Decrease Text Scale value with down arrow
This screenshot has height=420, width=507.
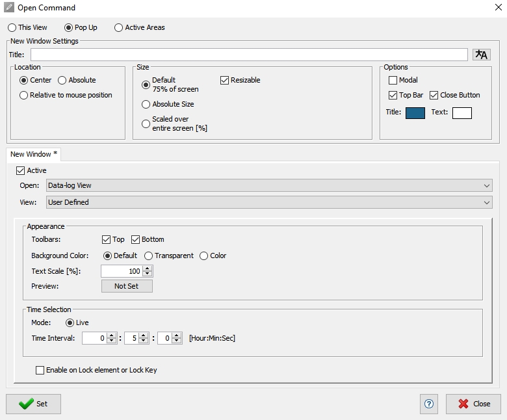click(x=148, y=274)
